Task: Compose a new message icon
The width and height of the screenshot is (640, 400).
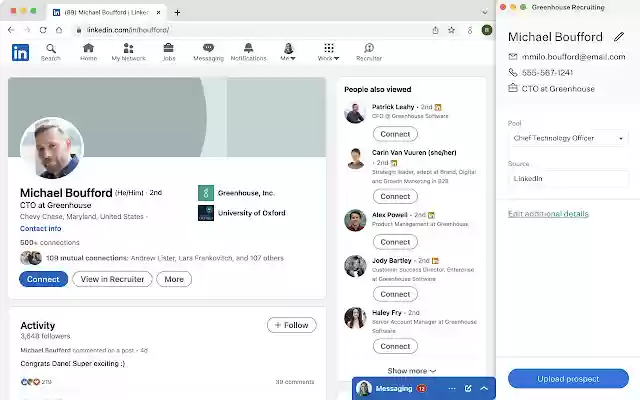Action: click(x=468, y=389)
